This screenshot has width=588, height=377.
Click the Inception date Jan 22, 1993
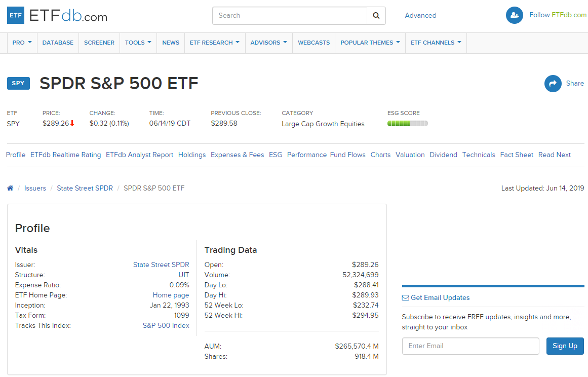pyautogui.click(x=170, y=306)
